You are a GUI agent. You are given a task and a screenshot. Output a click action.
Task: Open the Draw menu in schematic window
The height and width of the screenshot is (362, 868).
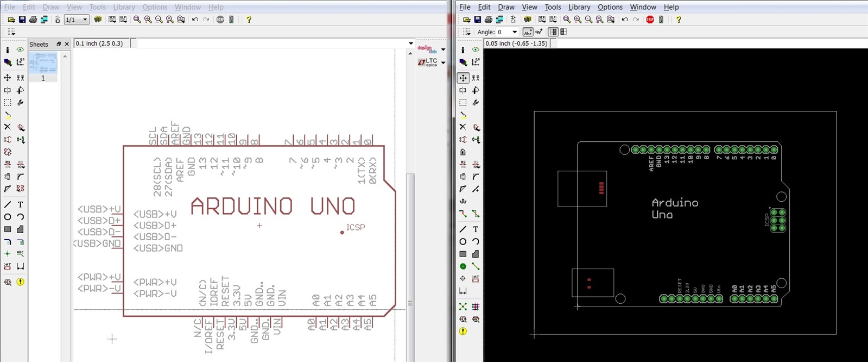tap(51, 7)
